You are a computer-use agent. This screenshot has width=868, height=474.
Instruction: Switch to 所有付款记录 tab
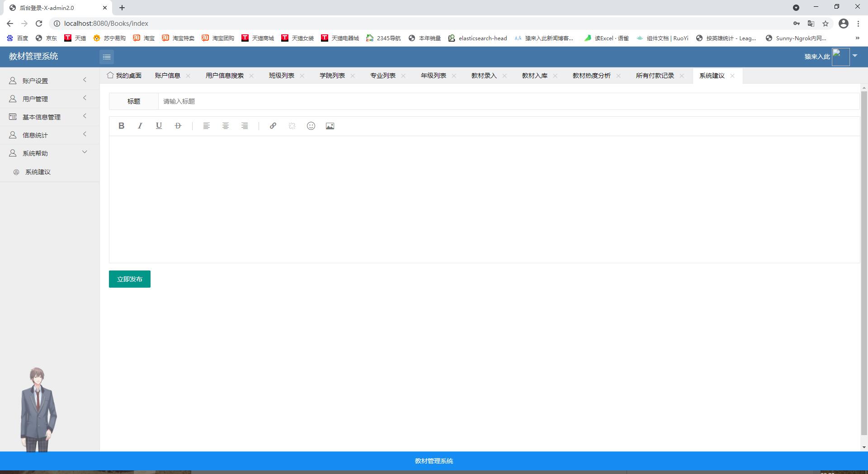[x=655, y=76]
